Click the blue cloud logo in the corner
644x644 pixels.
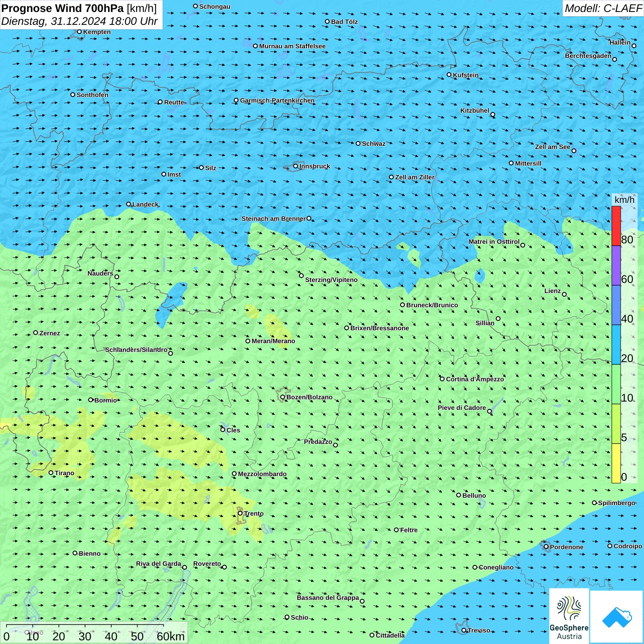pos(616,617)
